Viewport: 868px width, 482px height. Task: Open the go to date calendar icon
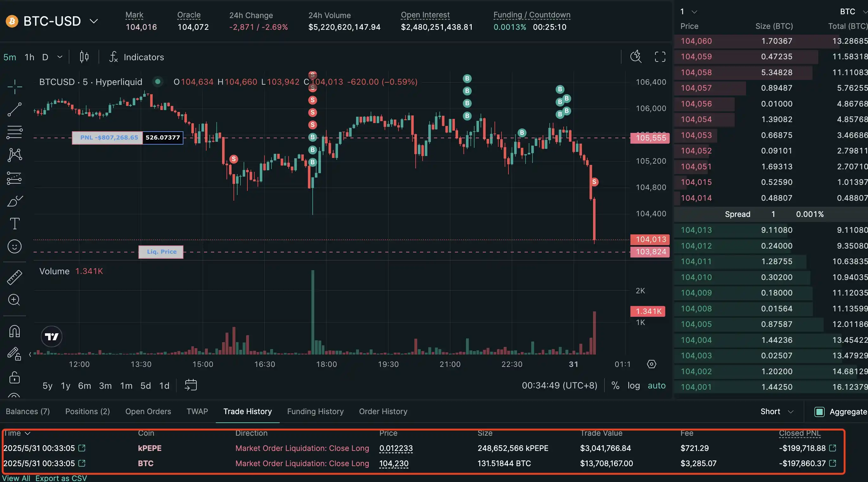(x=191, y=385)
